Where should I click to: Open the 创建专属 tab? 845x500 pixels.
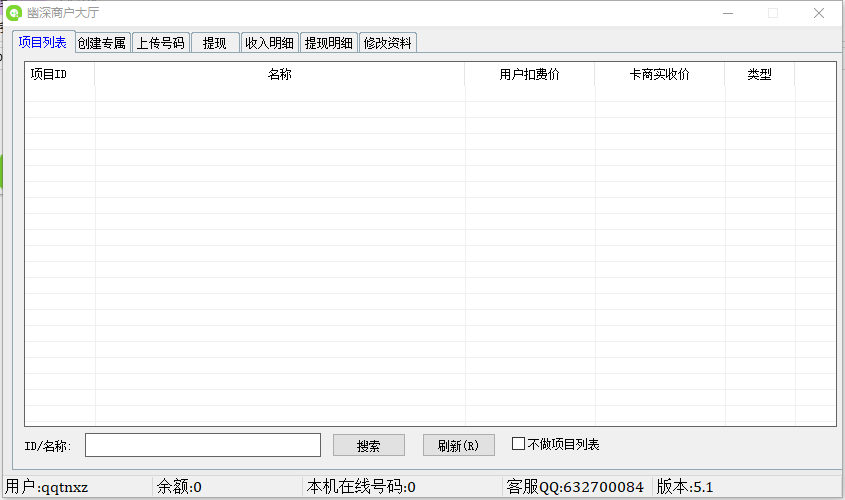(102, 43)
